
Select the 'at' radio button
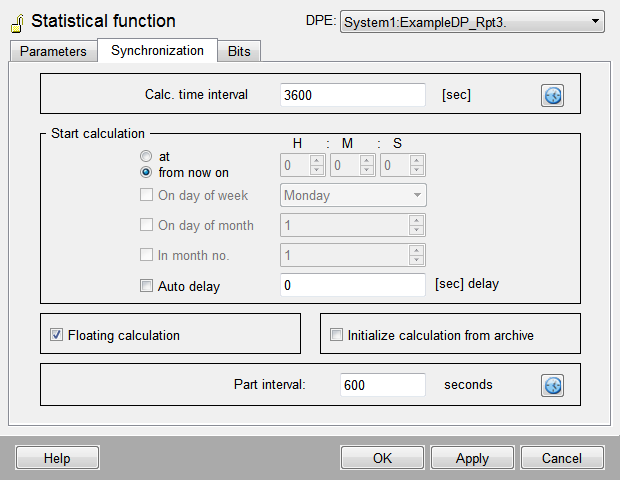coord(147,157)
